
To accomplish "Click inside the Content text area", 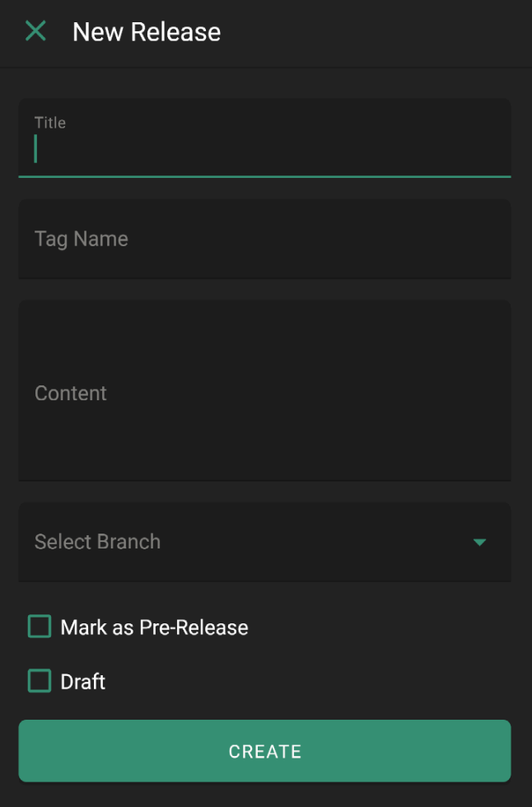I will coord(264,390).
